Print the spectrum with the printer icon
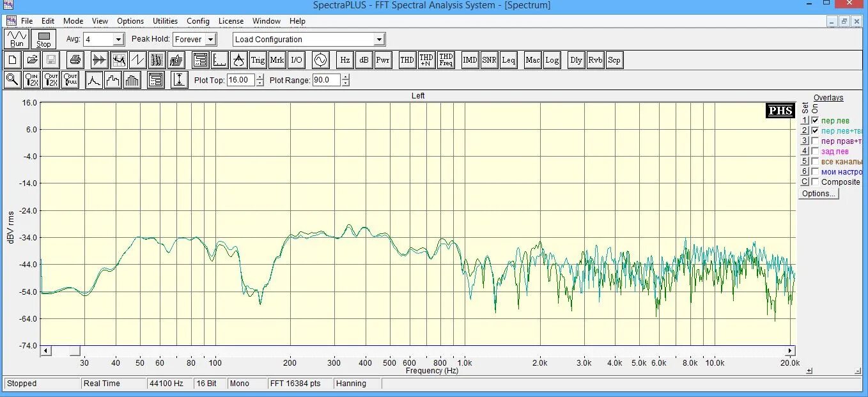Viewport: 868px width, 397px height. click(x=75, y=60)
